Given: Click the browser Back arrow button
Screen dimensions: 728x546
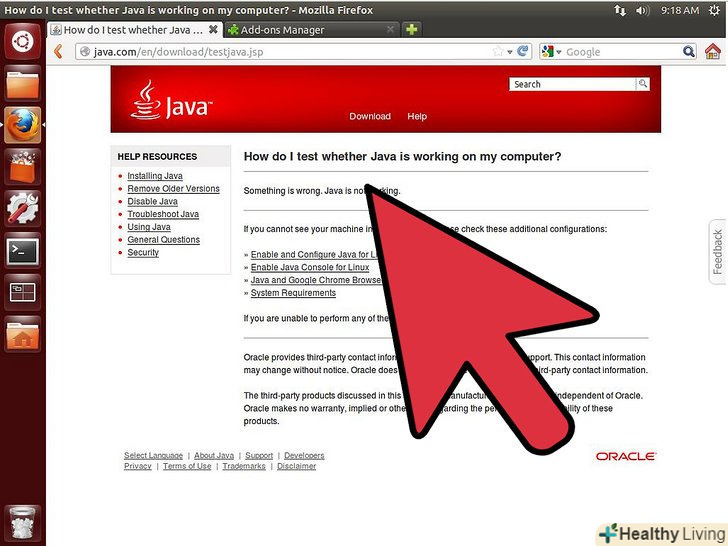Looking at the screenshot, I should pos(58,51).
